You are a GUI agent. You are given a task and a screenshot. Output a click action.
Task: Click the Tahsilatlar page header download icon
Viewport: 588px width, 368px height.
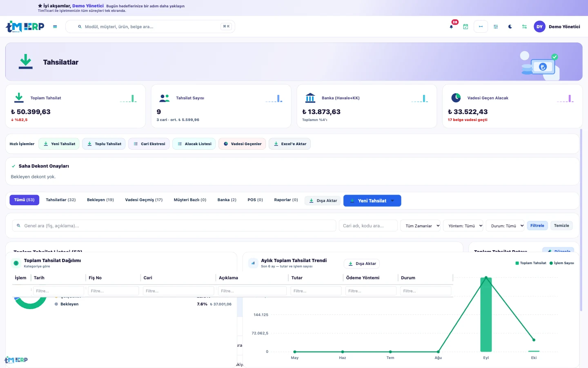click(x=26, y=62)
